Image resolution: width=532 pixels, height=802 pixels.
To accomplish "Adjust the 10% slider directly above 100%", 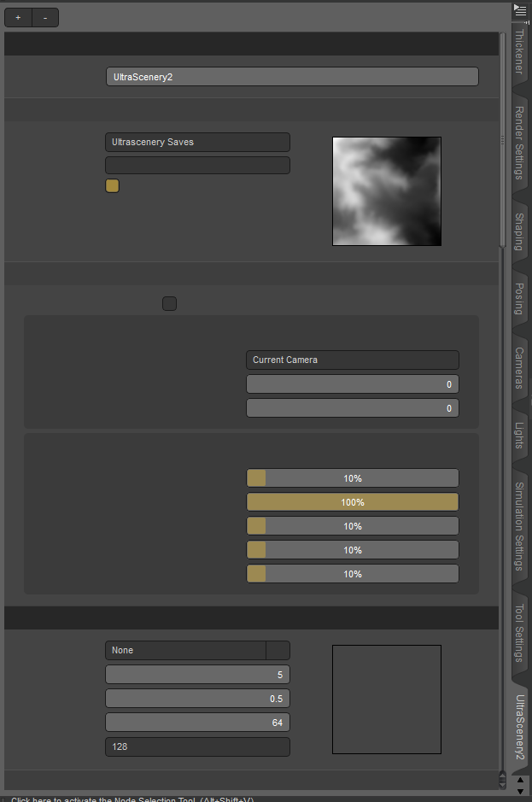I will point(353,478).
